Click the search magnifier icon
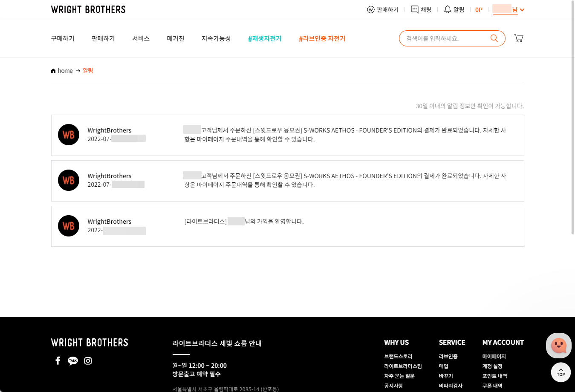575x392 pixels. [494, 38]
